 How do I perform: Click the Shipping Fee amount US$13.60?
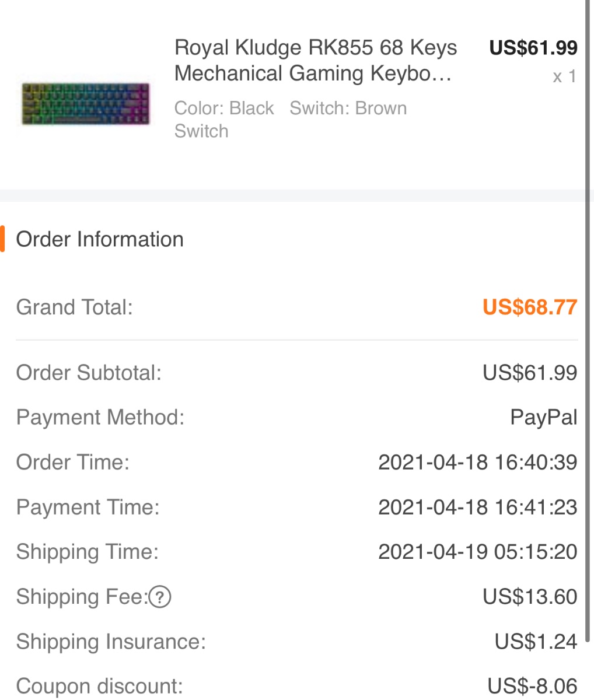[530, 597]
